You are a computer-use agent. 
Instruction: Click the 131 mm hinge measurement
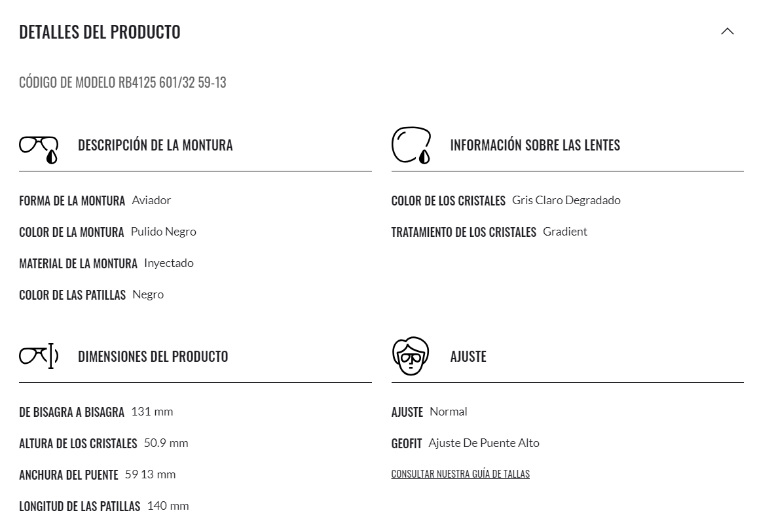[152, 412]
